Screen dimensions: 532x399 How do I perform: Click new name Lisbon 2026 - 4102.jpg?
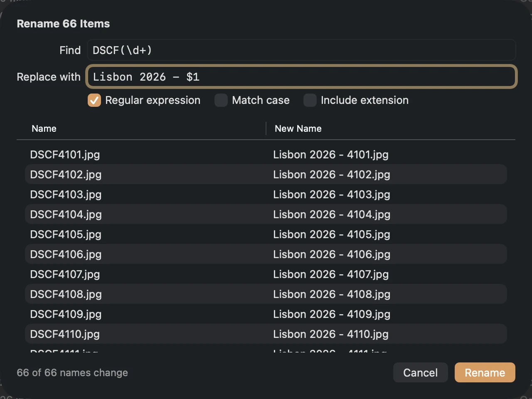(332, 175)
